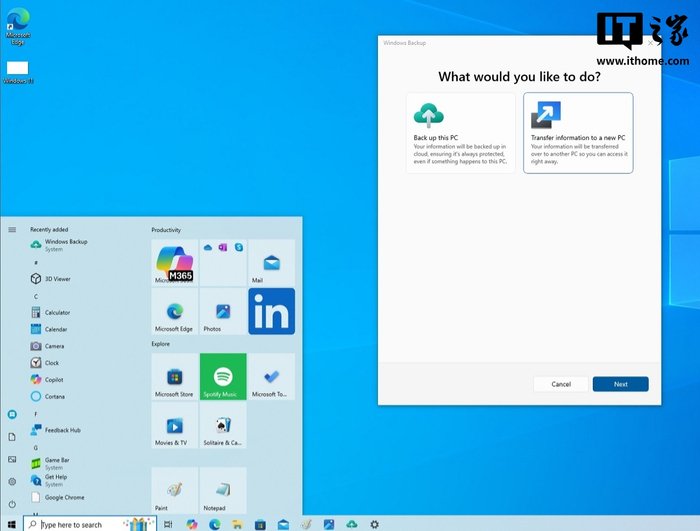Image resolution: width=700 pixels, height=531 pixels.
Task: Select the 'Back up this PC' option
Action: (460, 132)
